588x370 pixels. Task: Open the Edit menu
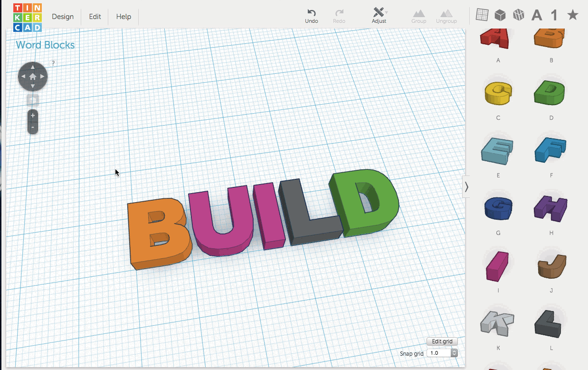95,17
